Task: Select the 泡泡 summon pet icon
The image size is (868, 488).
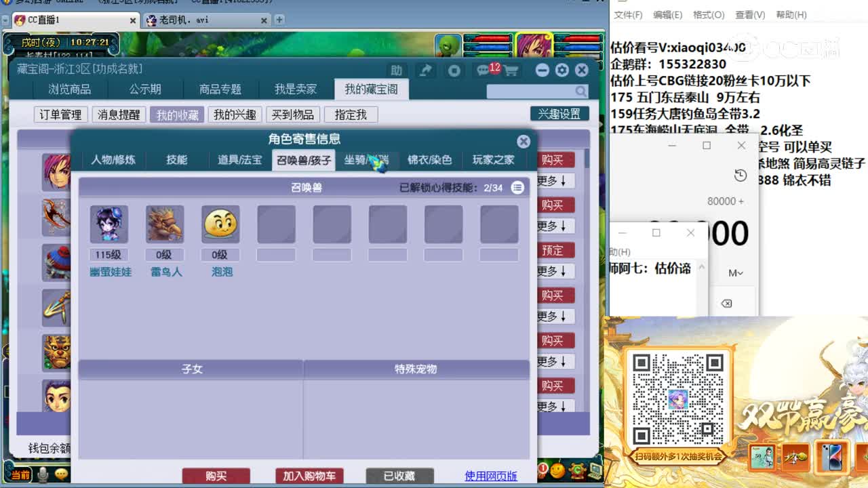Action: (220, 224)
